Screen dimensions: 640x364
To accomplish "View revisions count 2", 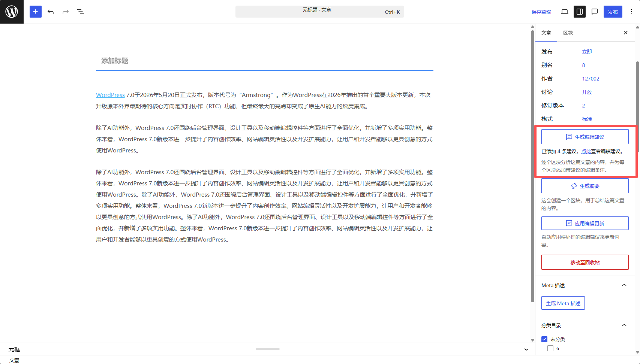I will tap(583, 106).
